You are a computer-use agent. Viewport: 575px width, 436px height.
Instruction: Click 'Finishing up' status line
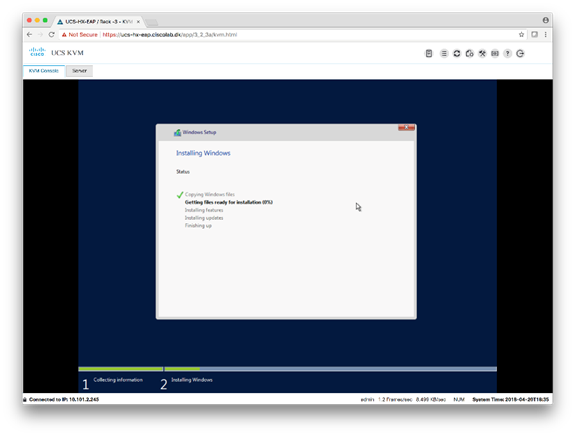pos(198,226)
